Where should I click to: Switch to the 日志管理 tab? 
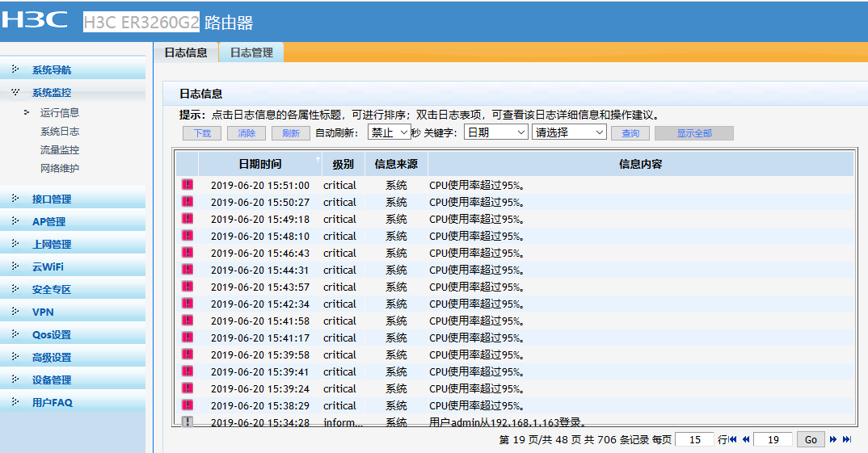[251, 52]
